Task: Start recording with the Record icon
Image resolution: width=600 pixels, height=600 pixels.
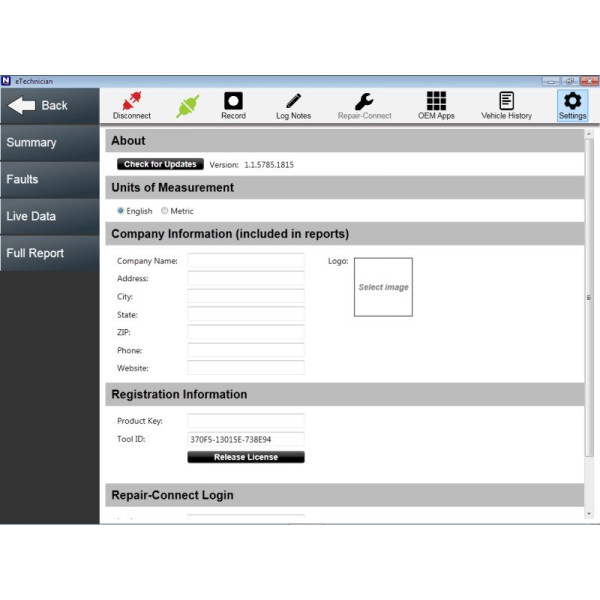Action: tap(233, 101)
